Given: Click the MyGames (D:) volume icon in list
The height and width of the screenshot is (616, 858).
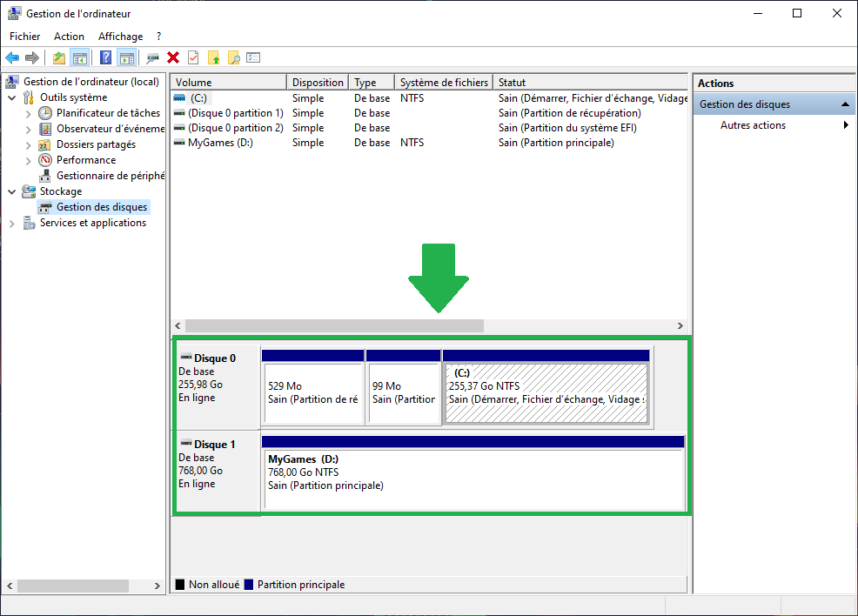Looking at the screenshot, I should (179, 142).
